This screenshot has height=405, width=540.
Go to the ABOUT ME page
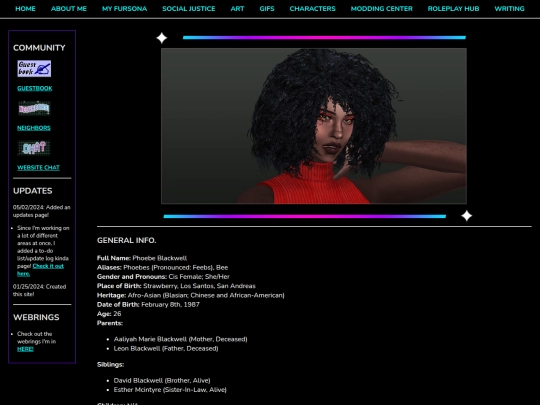click(69, 9)
